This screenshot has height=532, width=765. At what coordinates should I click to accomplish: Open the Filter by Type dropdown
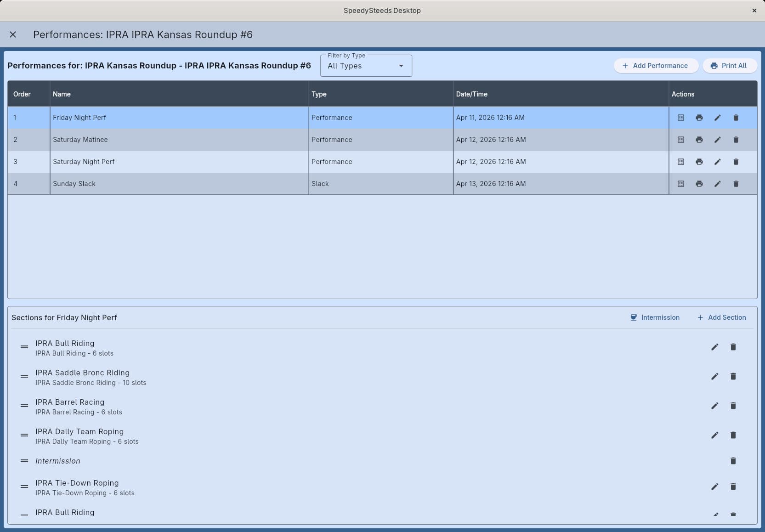[x=366, y=66]
